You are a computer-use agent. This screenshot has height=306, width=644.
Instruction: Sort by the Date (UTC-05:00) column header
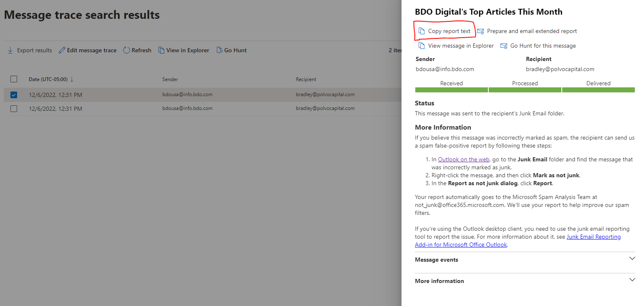point(48,79)
